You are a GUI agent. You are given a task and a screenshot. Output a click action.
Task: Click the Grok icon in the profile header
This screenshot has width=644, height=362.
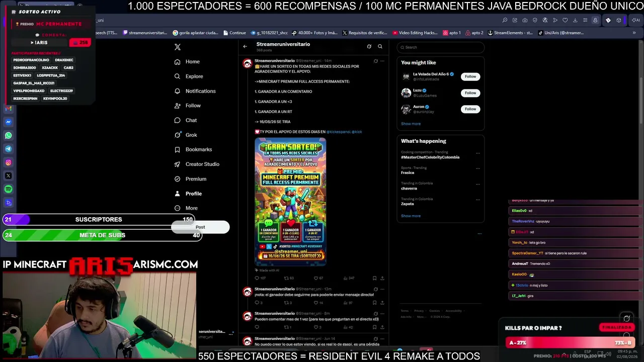coord(369,46)
